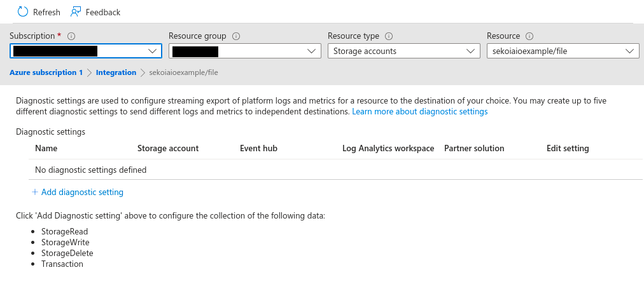644x284 pixels.
Task: Click the info icon beside Resource type
Action: 389,36
